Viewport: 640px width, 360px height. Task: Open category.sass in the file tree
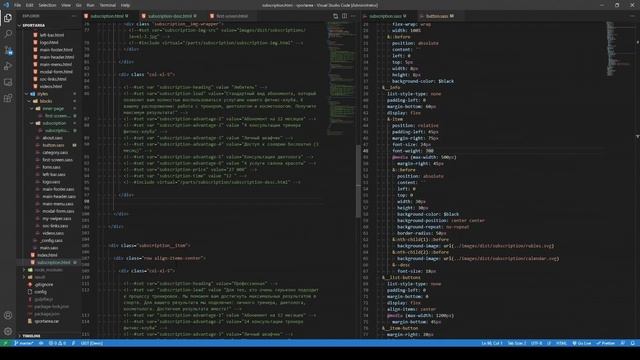(x=55, y=153)
